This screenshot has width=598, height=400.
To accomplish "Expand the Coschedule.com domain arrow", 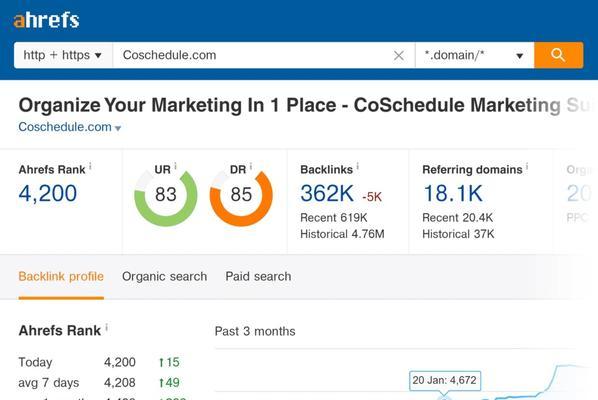I will pyautogui.click(x=118, y=129).
